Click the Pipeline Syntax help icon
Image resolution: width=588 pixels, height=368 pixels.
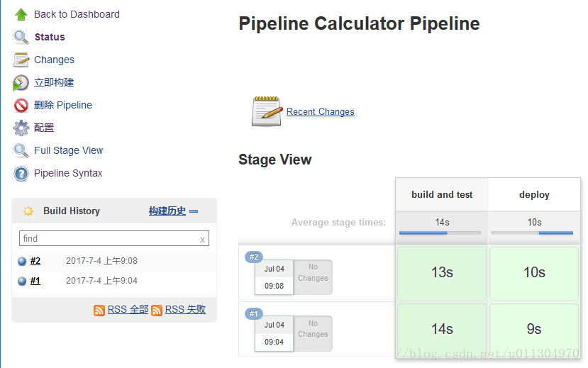coord(21,174)
